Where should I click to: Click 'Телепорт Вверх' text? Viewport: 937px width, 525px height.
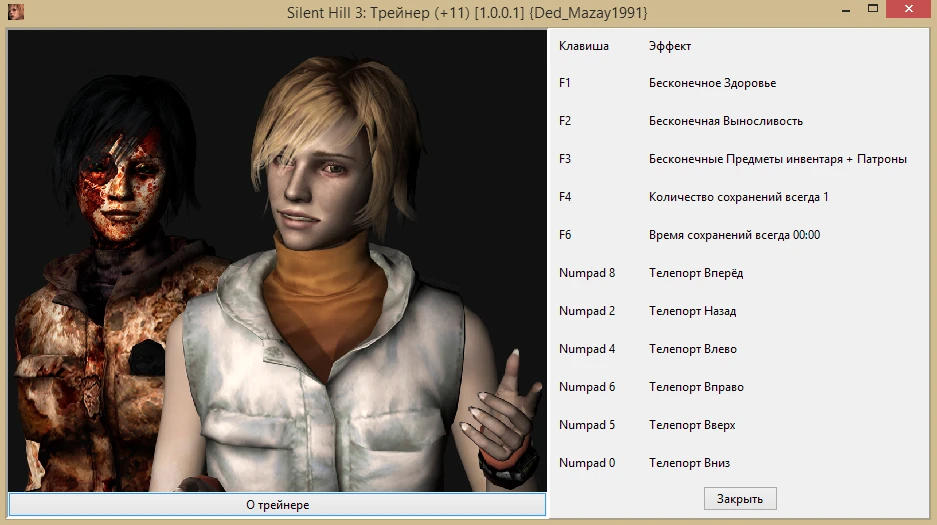click(692, 425)
